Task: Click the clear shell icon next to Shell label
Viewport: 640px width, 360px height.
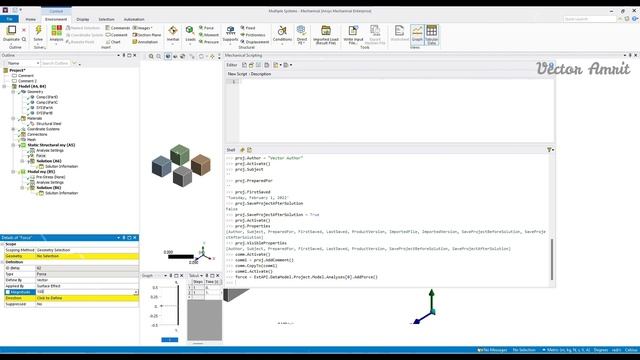Action: pos(242,150)
